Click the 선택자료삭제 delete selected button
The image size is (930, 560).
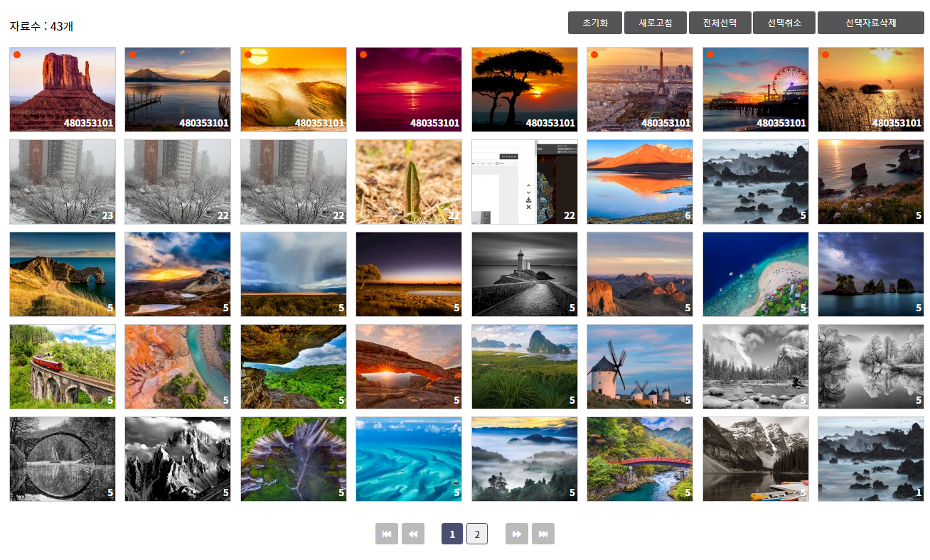pyautogui.click(x=870, y=23)
